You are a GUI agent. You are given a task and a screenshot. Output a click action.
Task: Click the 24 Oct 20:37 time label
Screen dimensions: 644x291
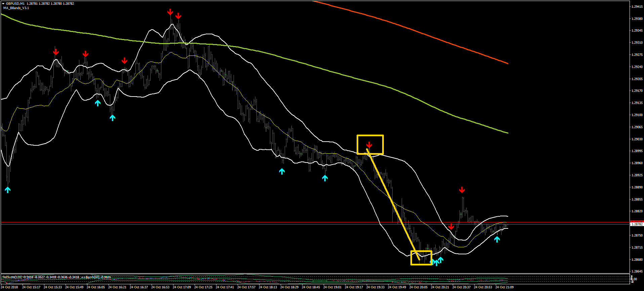[x=461, y=287]
